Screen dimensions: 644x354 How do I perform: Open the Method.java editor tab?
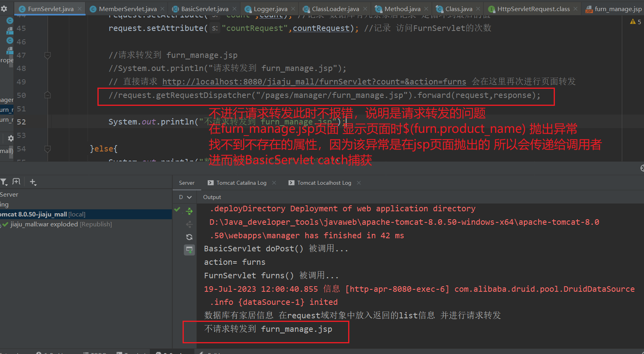402,9
